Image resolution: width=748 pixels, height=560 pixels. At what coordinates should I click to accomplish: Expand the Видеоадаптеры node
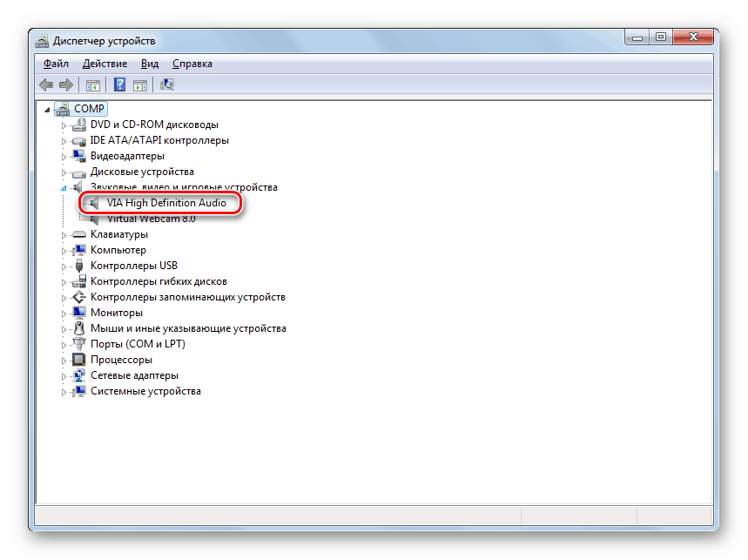tap(64, 157)
